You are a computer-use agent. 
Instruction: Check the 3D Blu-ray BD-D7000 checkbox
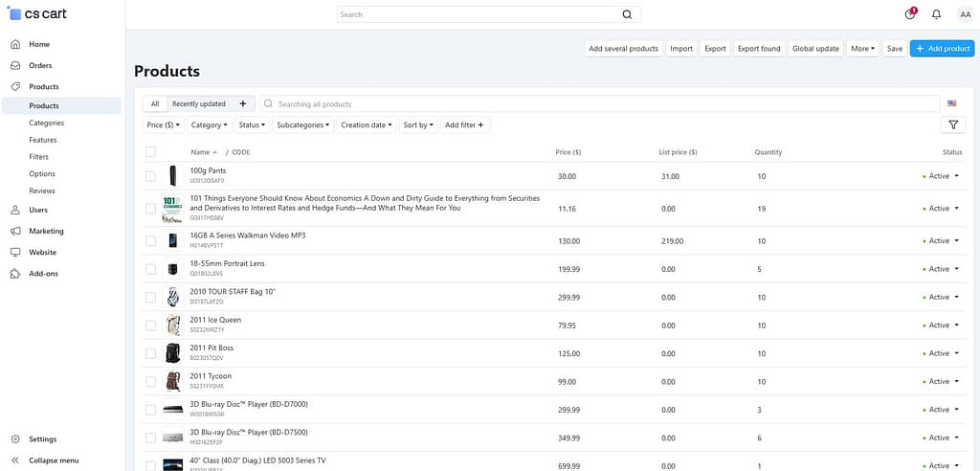coord(150,410)
